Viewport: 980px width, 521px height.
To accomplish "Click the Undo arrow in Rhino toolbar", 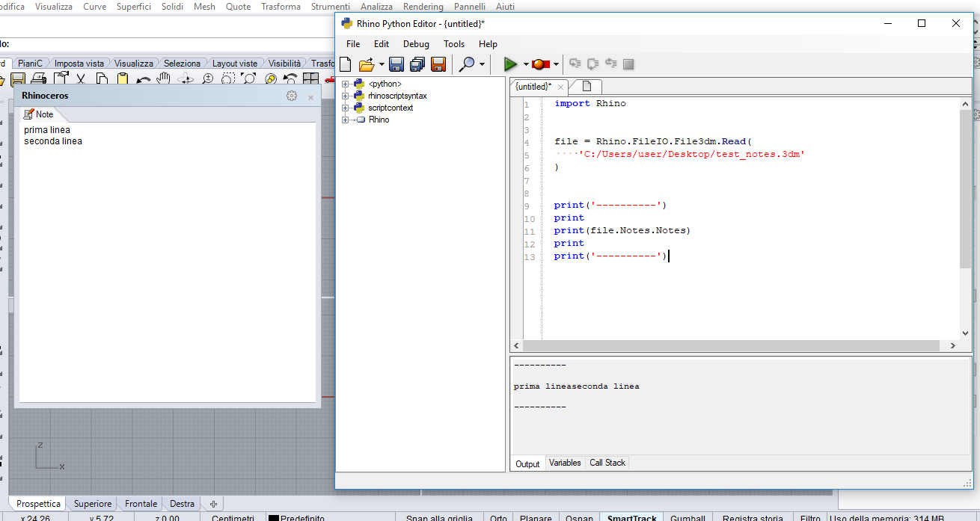I will (x=144, y=79).
